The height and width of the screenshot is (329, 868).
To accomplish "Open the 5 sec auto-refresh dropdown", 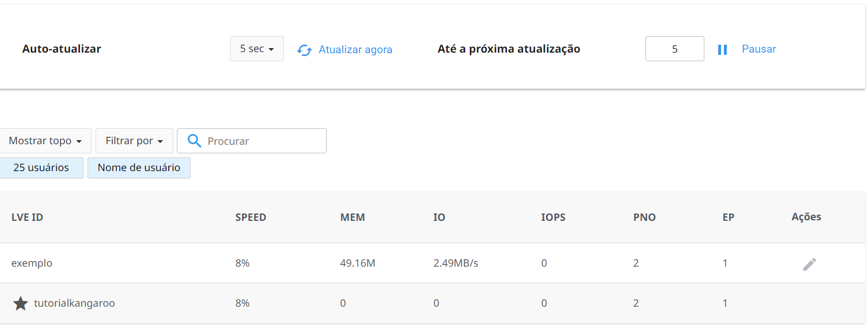I will (256, 49).
